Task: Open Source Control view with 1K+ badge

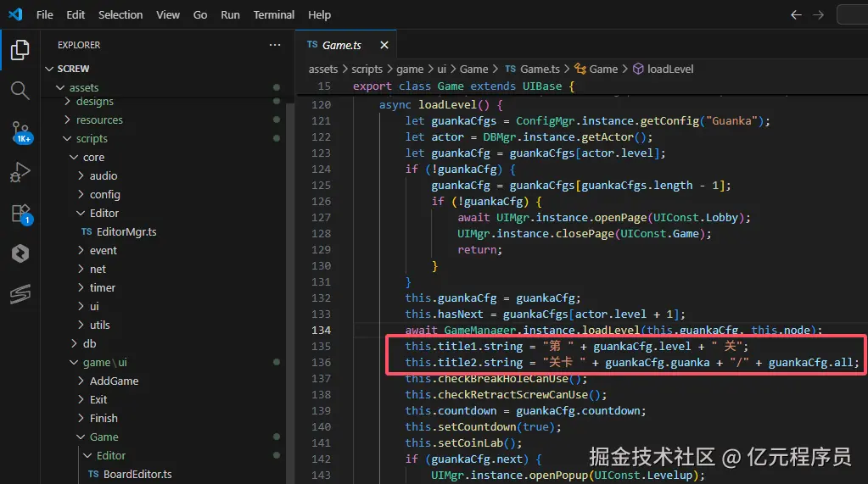Action: coord(20,131)
